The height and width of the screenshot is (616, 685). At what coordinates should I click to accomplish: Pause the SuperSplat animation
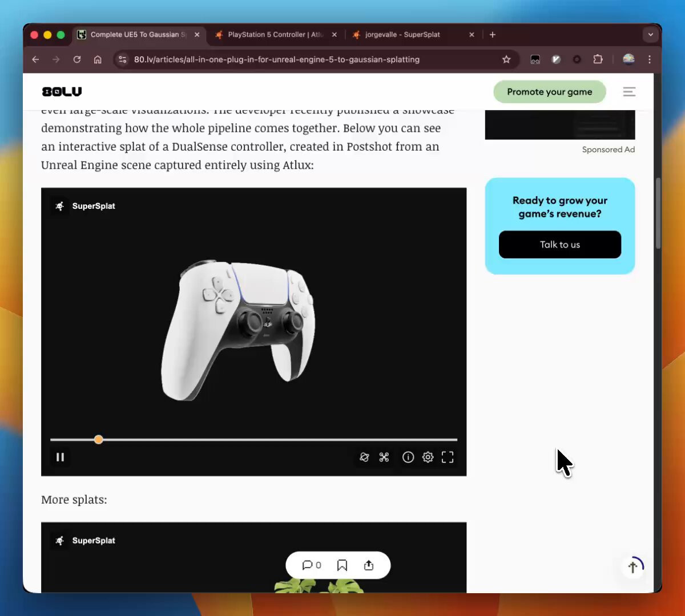[60, 457]
